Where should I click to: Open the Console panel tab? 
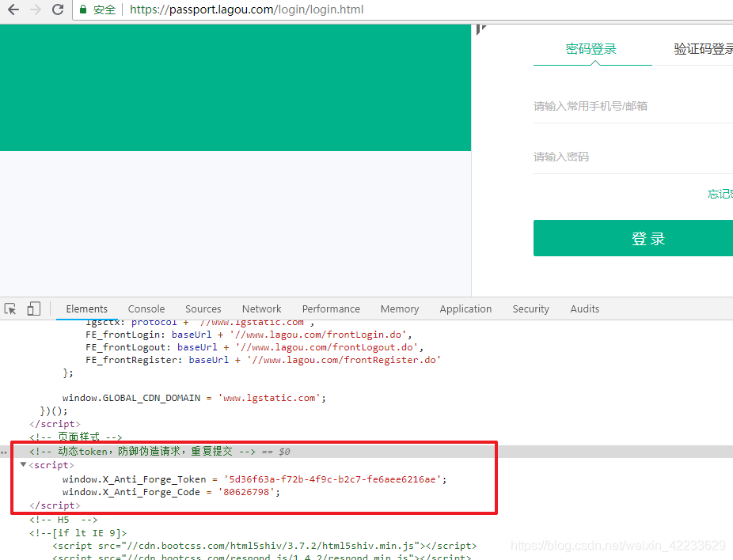click(x=146, y=308)
